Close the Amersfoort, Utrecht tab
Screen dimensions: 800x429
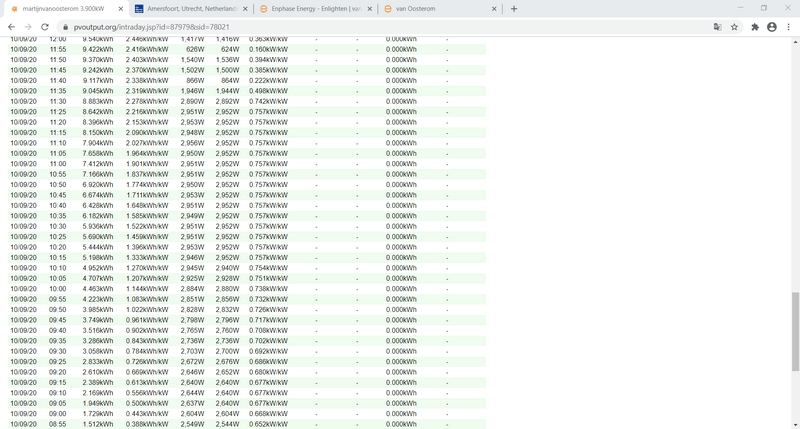pyautogui.click(x=245, y=9)
